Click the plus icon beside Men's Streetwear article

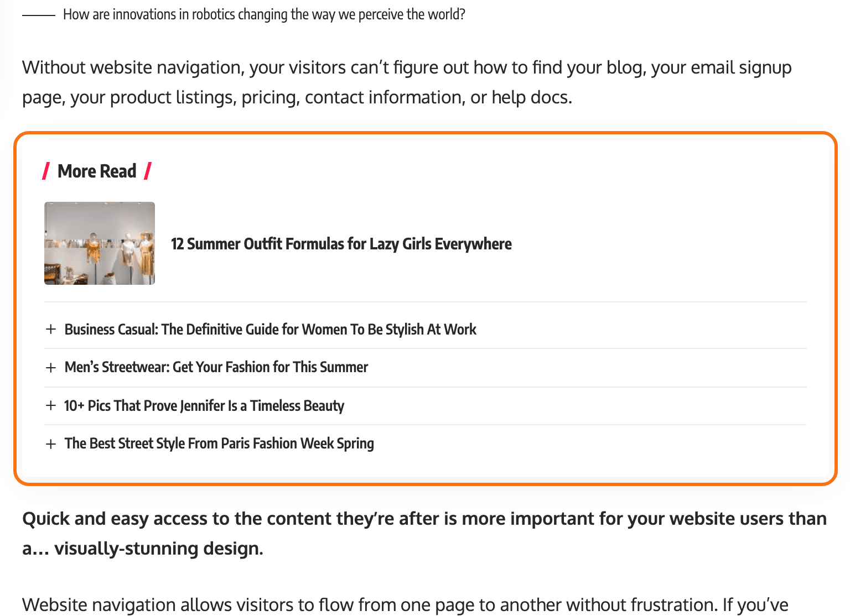[51, 368]
